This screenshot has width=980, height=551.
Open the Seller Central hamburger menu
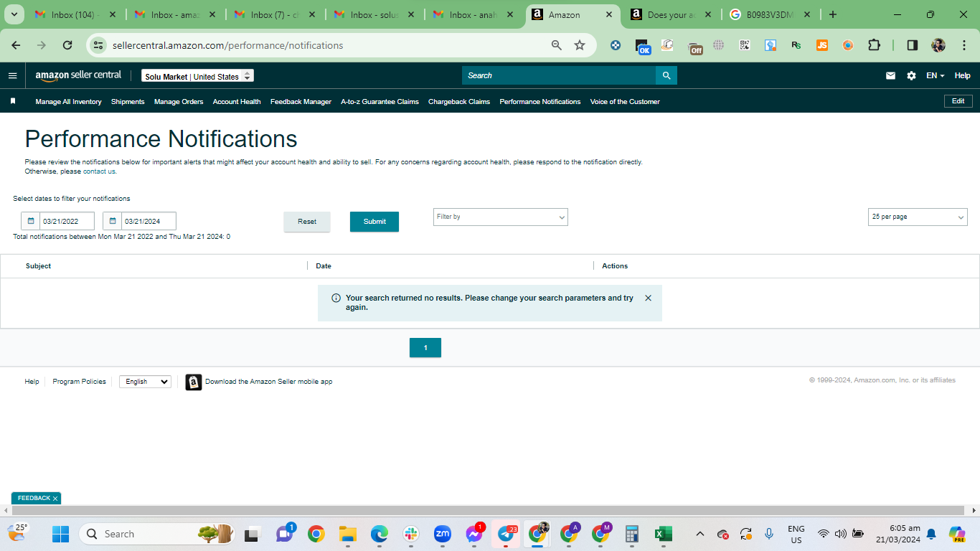pyautogui.click(x=12, y=75)
